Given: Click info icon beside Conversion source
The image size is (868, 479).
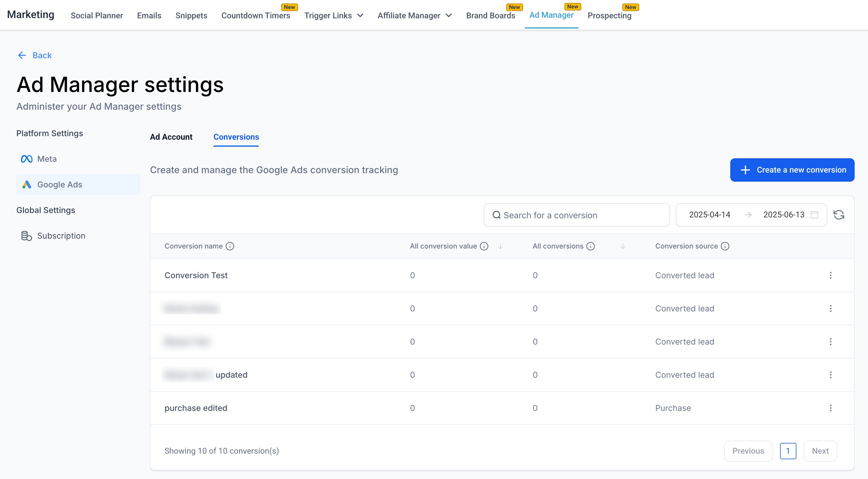Looking at the screenshot, I should (725, 246).
